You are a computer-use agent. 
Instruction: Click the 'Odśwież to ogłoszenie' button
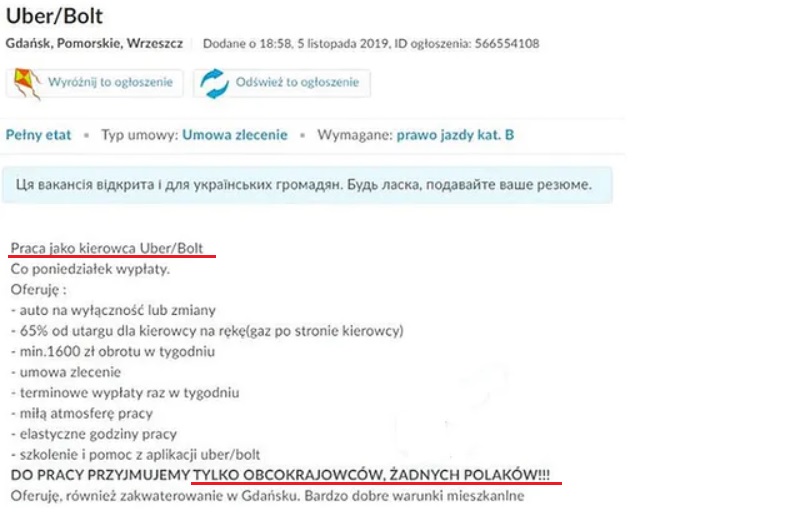coord(282,84)
